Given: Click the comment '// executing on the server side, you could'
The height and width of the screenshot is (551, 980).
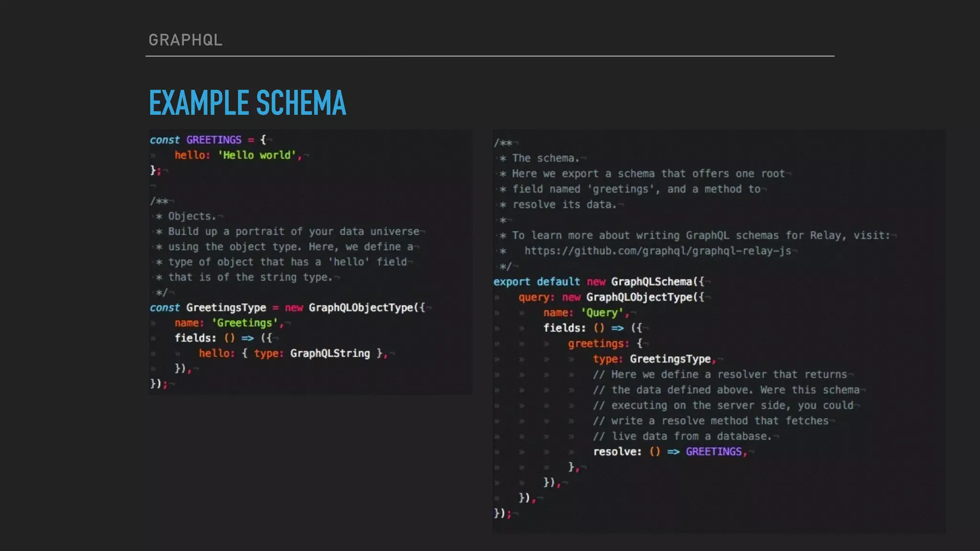Looking at the screenshot, I should pyautogui.click(x=723, y=406).
